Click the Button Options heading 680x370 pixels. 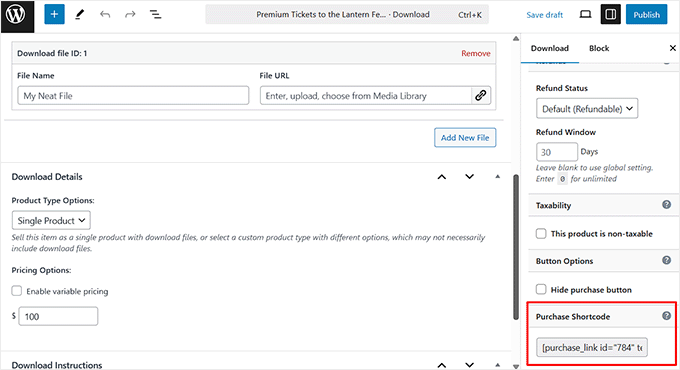(x=564, y=261)
